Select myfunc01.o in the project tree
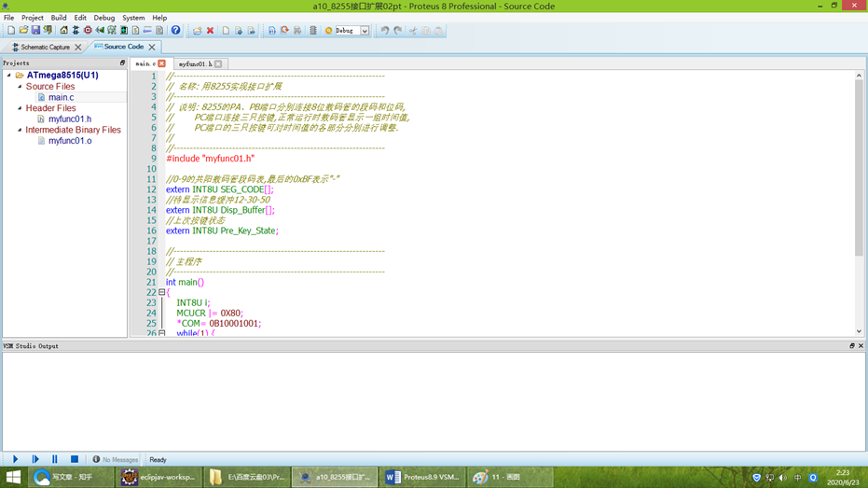The width and height of the screenshot is (868, 489). [x=69, y=141]
